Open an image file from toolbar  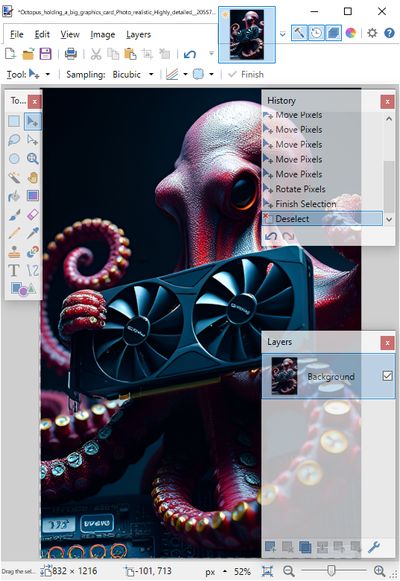(28, 54)
